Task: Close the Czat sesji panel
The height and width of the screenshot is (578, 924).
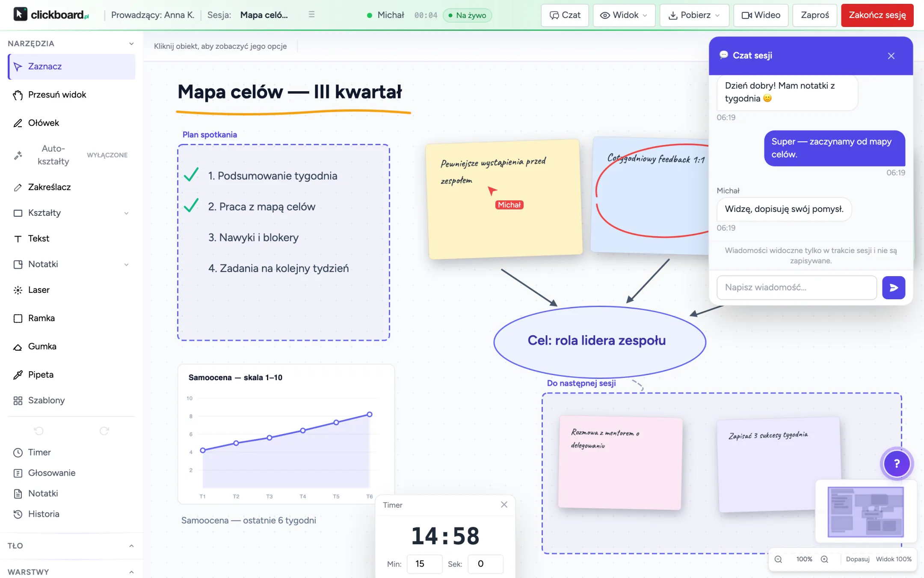Action: [891, 56]
